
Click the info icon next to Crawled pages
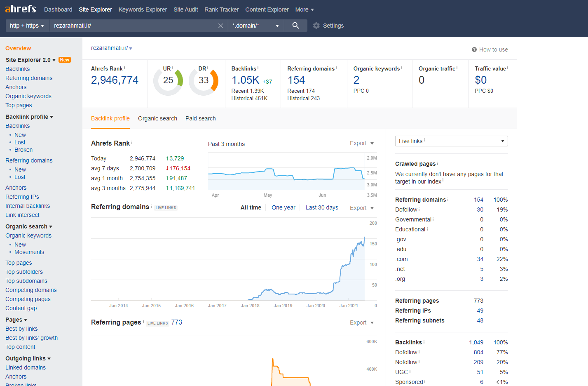pyautogui.click(x=438, y=163)
